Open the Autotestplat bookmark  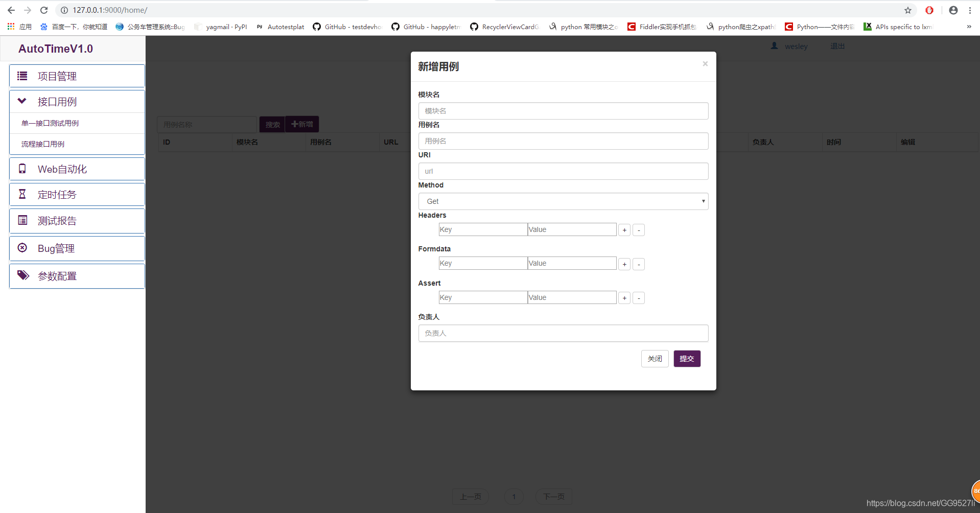tap(281, 27)
